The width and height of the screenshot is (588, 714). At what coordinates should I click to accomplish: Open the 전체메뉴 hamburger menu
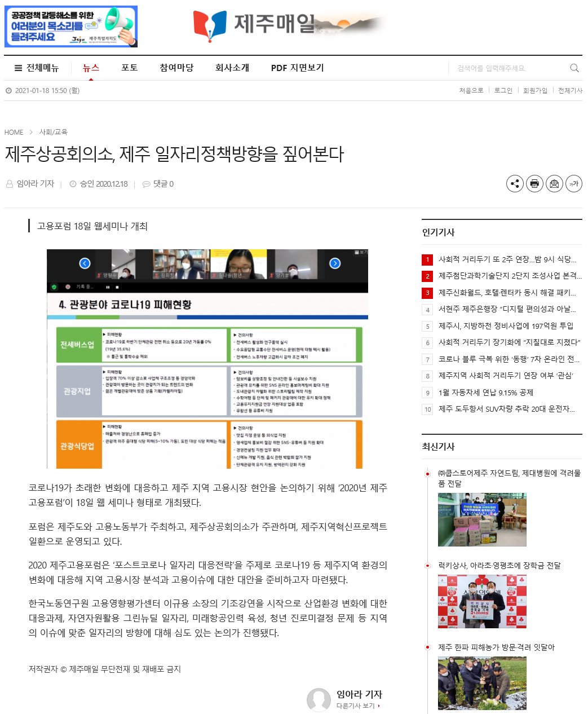37,68
